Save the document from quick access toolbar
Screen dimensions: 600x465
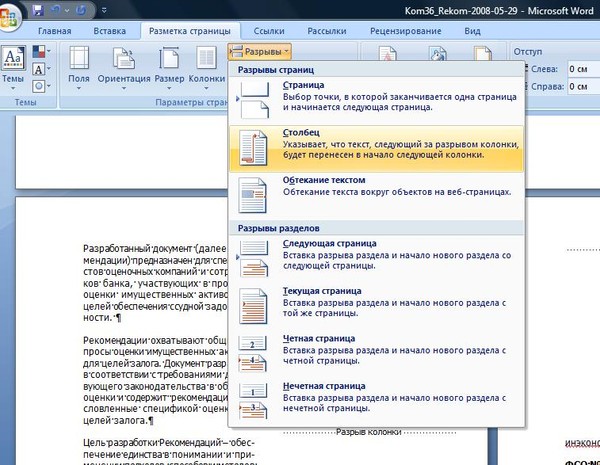[38, 10]
